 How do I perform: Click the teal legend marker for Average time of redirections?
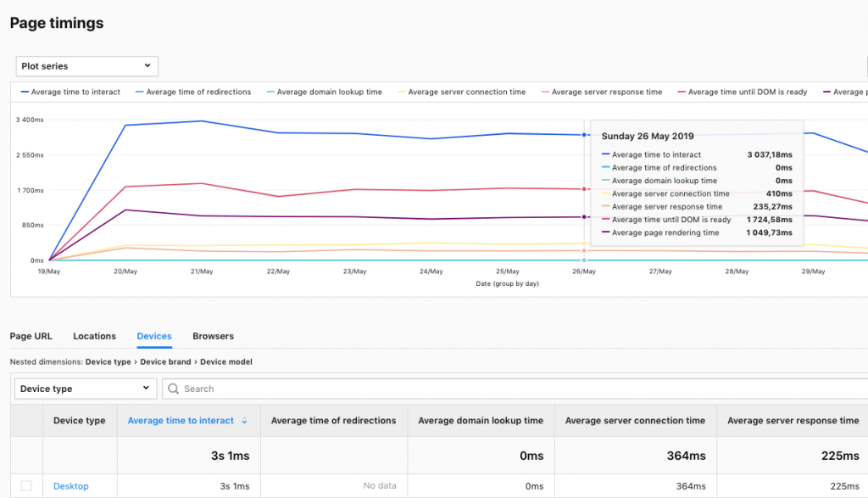point(137,92)
